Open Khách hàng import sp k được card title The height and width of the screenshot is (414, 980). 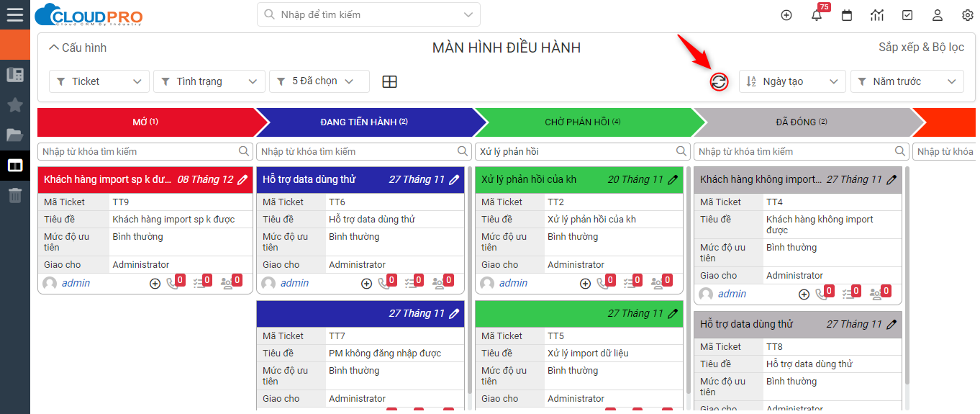point(108,179)
